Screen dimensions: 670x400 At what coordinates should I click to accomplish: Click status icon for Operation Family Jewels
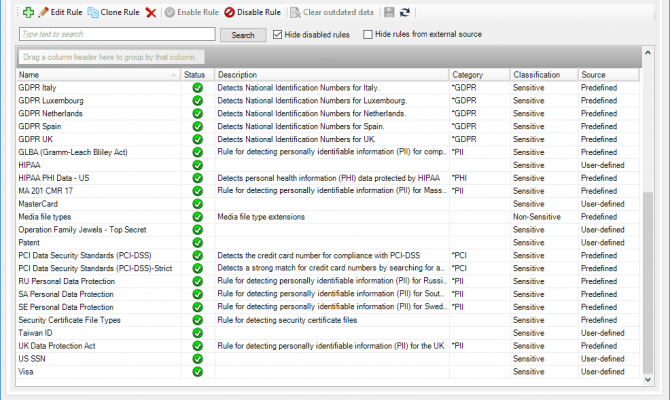point(197,229)
